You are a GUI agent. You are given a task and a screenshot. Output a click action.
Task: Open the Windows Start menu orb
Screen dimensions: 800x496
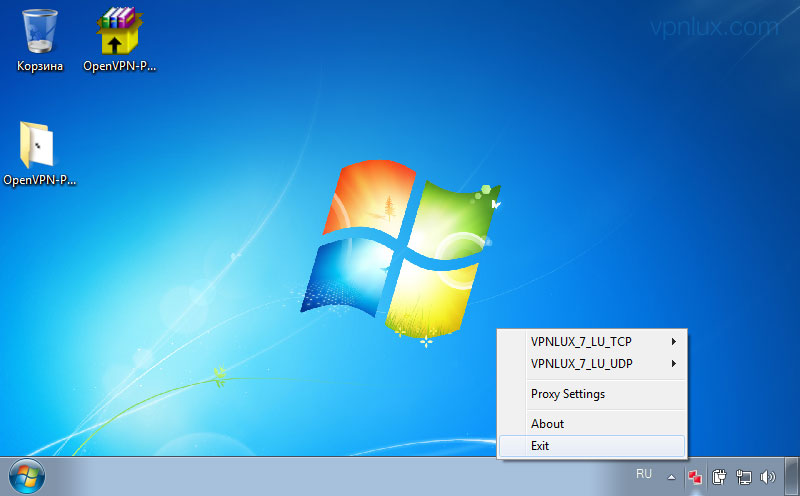tap(27, 477)
